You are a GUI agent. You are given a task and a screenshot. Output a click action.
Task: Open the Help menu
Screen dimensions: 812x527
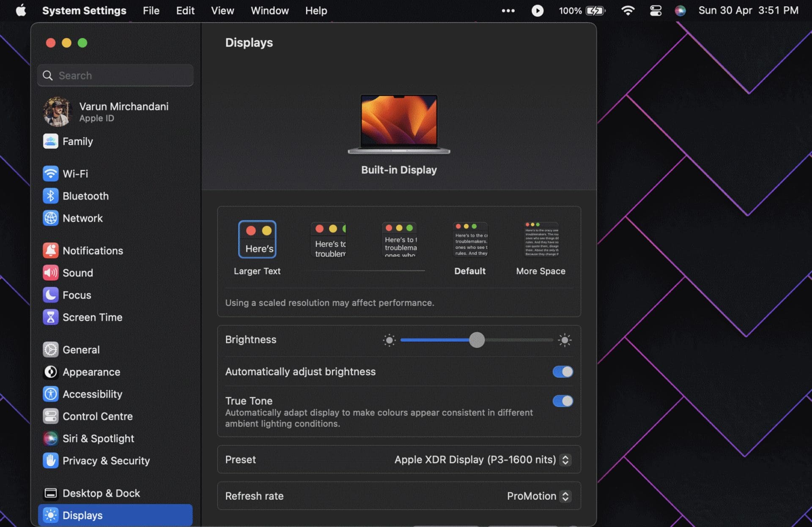tap(316, 11)
